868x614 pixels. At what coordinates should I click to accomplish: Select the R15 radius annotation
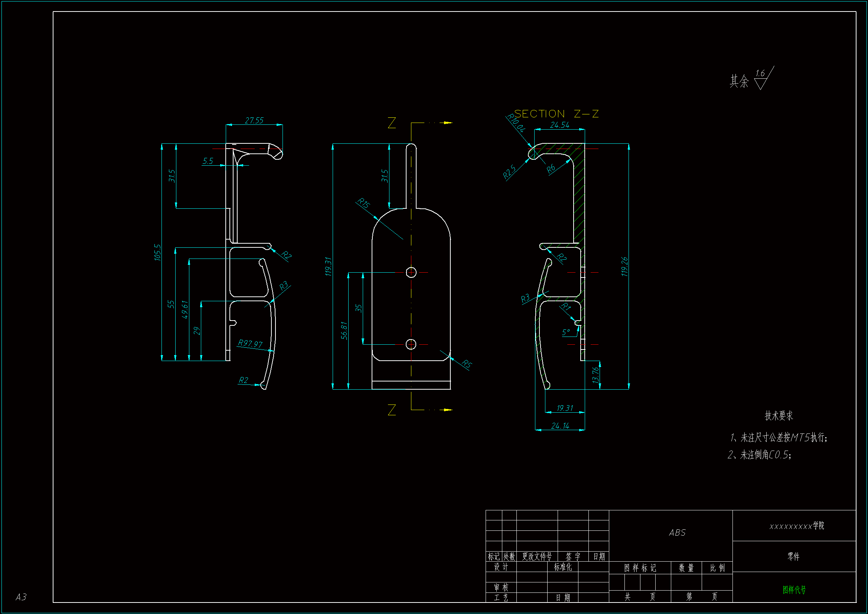coord(364,203)
